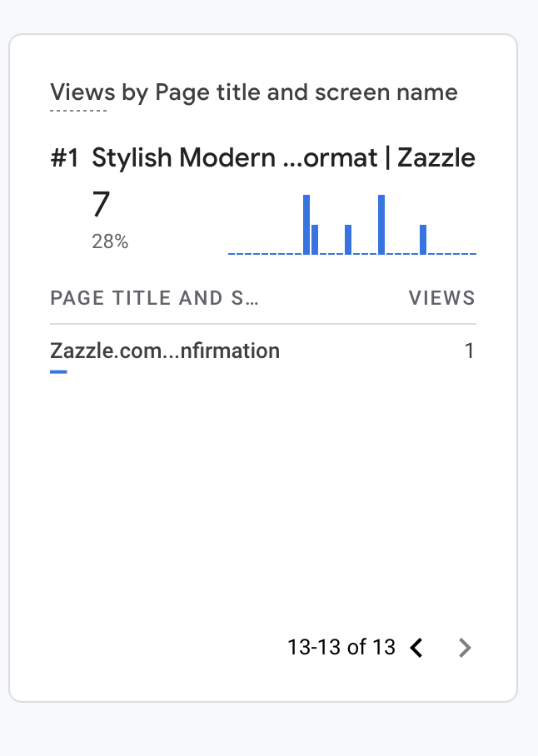Click the 13-13 of 13 pagination text
This screenshot has width=538, height=756.
pyautogui.click(x=341, y=647)
